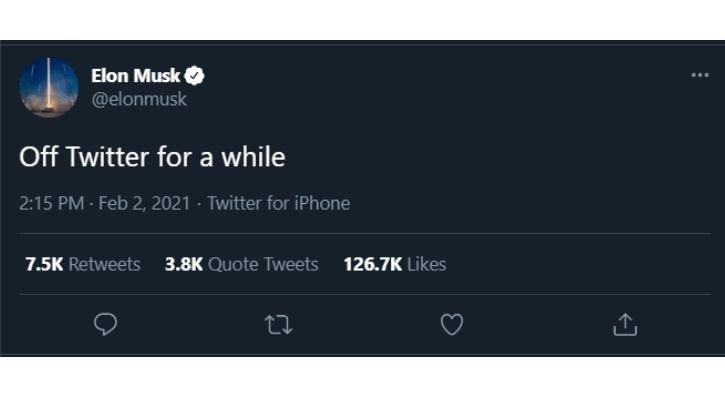725x400 pixels.
Task: Open the @elonmusk handle link
Action: (x=139, y=99)
